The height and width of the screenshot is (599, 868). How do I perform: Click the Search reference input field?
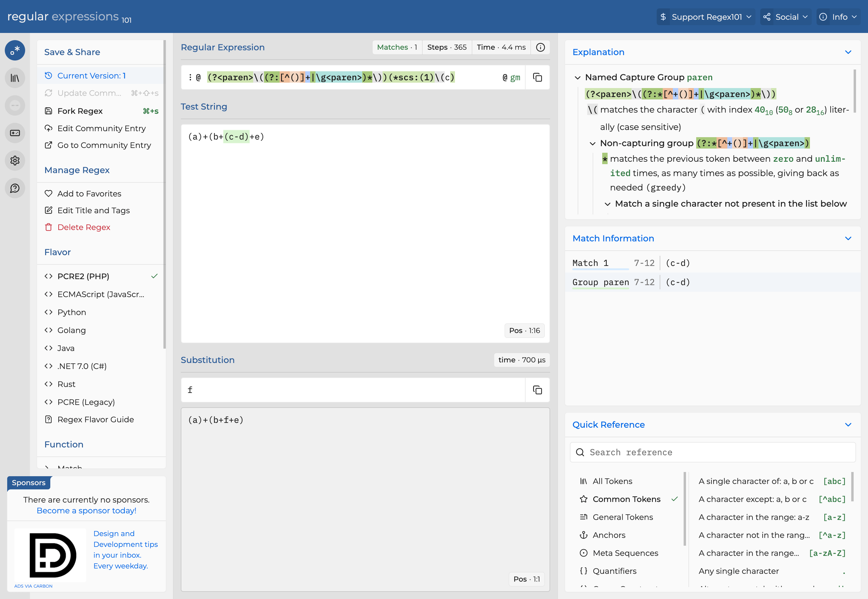pyautogui.click(x=713, y=452)
